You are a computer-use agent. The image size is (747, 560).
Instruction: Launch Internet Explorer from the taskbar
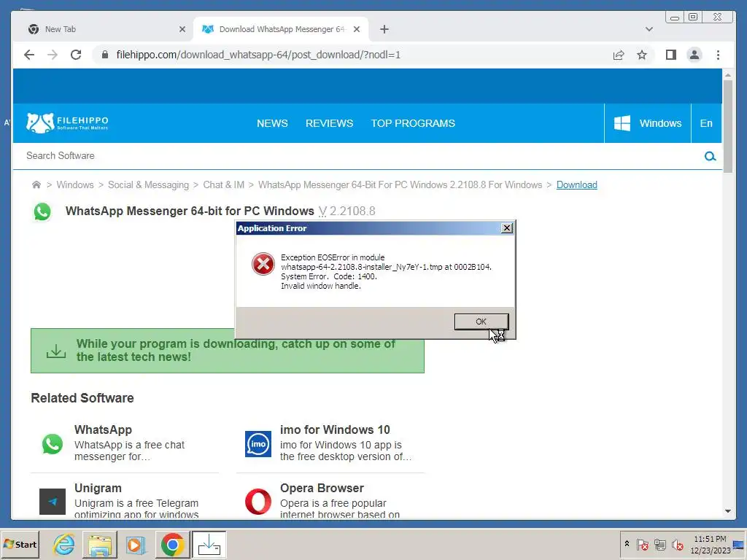click(64, 544)
